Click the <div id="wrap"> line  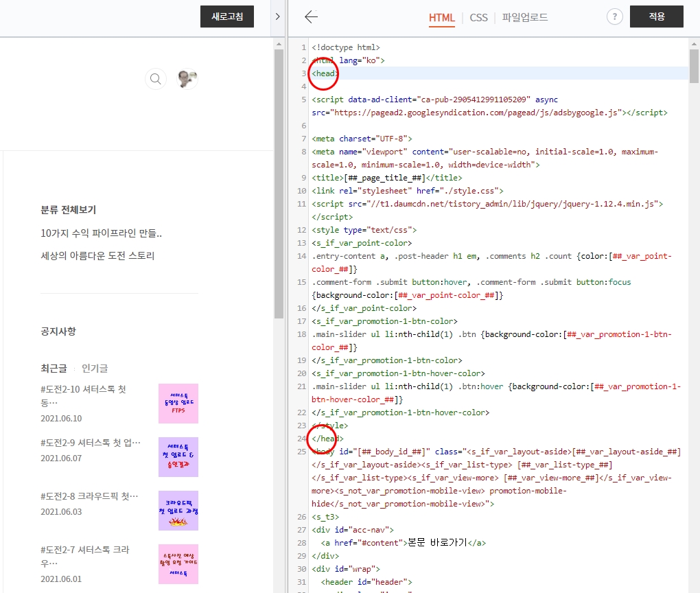(x=346, y=569)
